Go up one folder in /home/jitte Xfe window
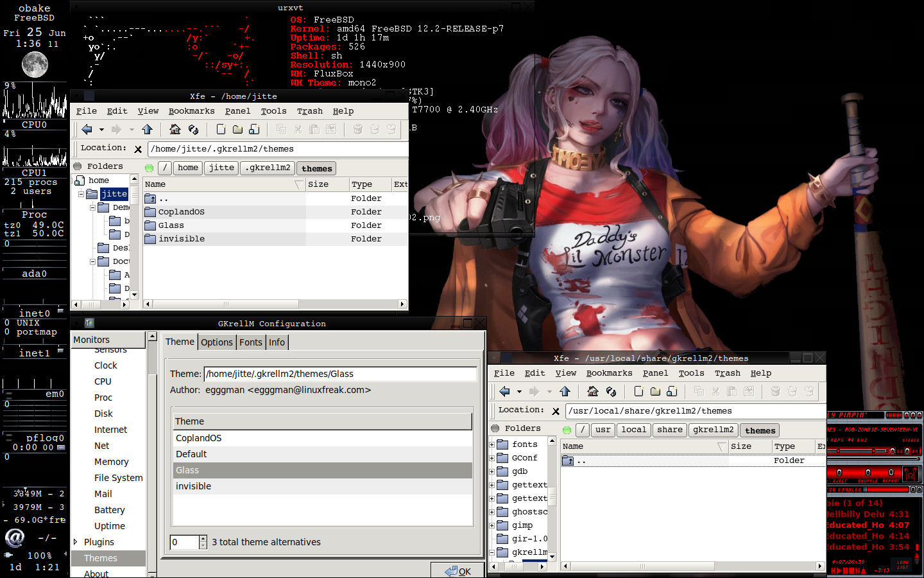The height and width of the screenshot is (578, 924). [x=147, y=130]
